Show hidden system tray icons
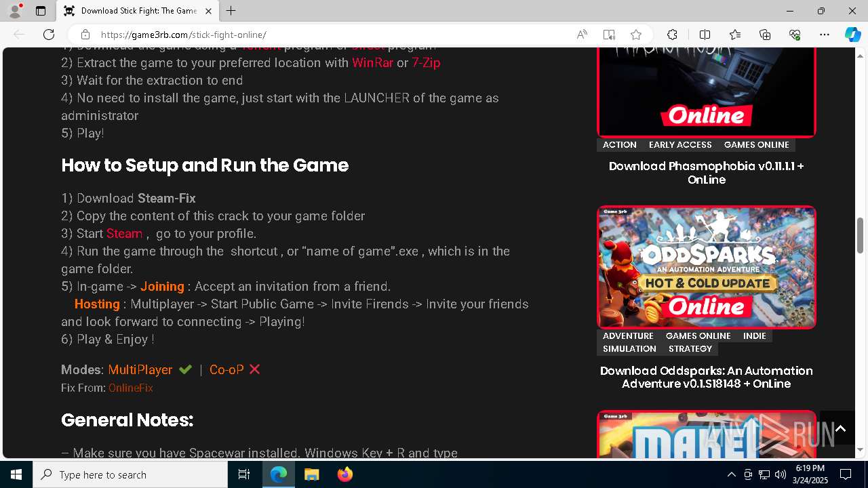This screenshot has width=868, height=488. coord(731,474)
